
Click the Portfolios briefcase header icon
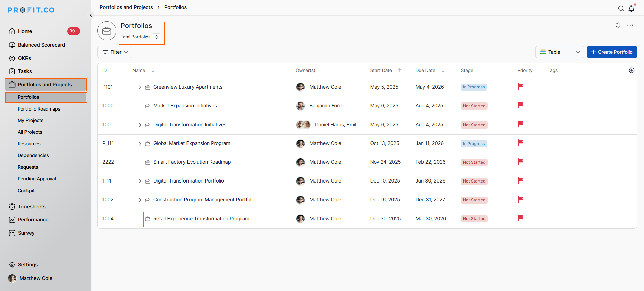[107, 31]
